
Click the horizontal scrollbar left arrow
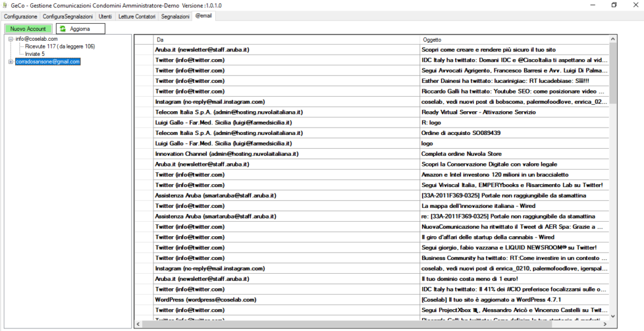(138, 324)
